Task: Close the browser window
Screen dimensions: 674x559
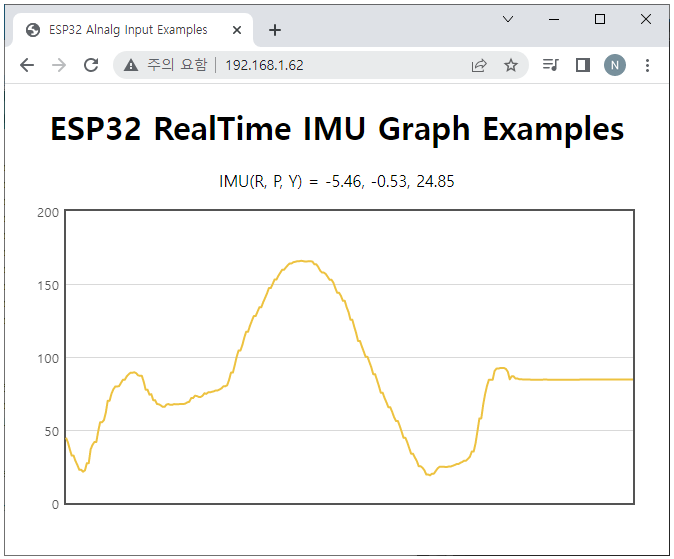Action: coord(646,19)
